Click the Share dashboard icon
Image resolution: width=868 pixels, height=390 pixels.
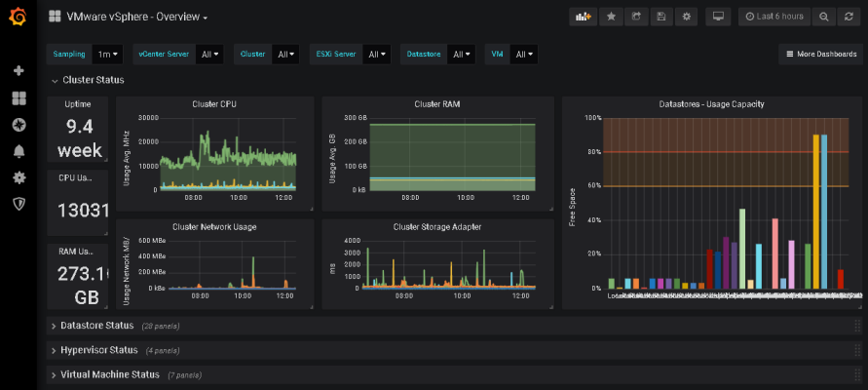636,17
